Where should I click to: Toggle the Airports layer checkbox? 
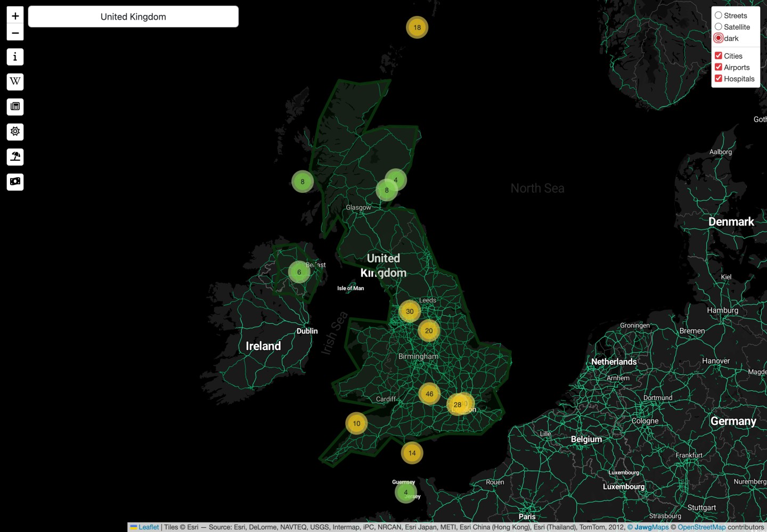(719, 67)
